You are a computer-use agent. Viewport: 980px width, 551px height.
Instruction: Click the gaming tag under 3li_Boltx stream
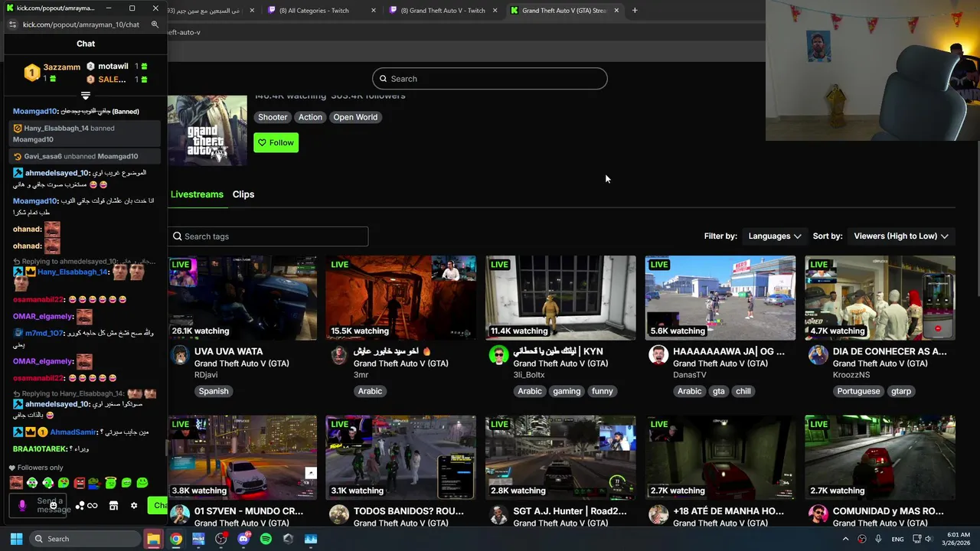567,391
